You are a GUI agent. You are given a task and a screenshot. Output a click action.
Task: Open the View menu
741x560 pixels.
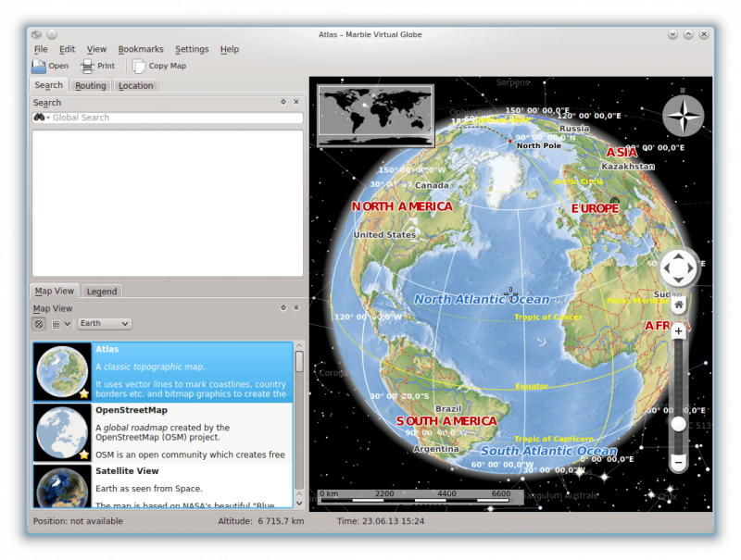pyautogui.click(x=96, y=49)
